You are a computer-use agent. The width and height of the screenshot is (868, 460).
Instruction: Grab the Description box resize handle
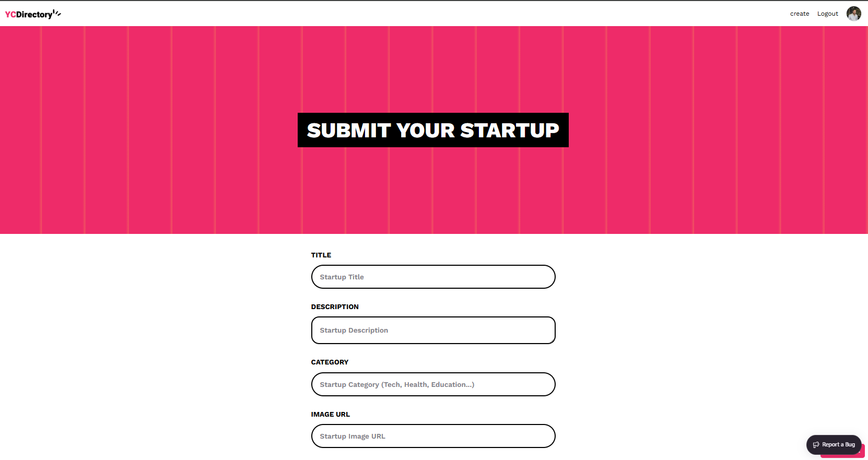tap(552, 340)
